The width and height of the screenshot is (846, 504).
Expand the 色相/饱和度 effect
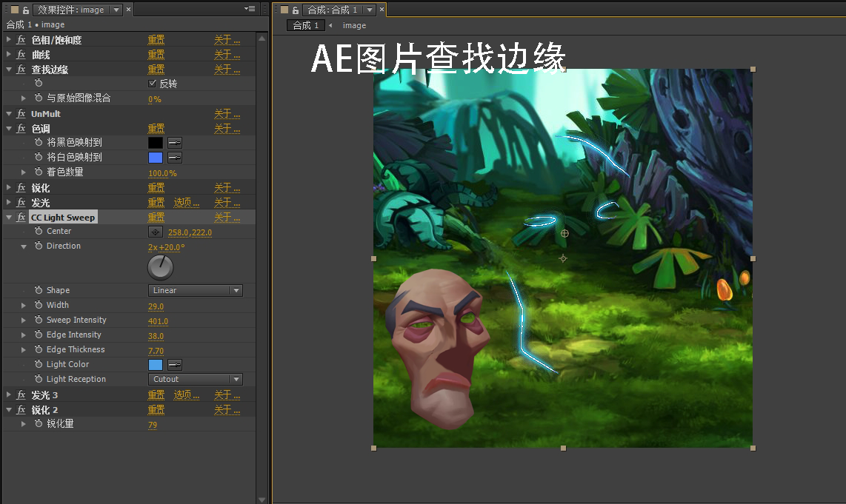[9, 39]
